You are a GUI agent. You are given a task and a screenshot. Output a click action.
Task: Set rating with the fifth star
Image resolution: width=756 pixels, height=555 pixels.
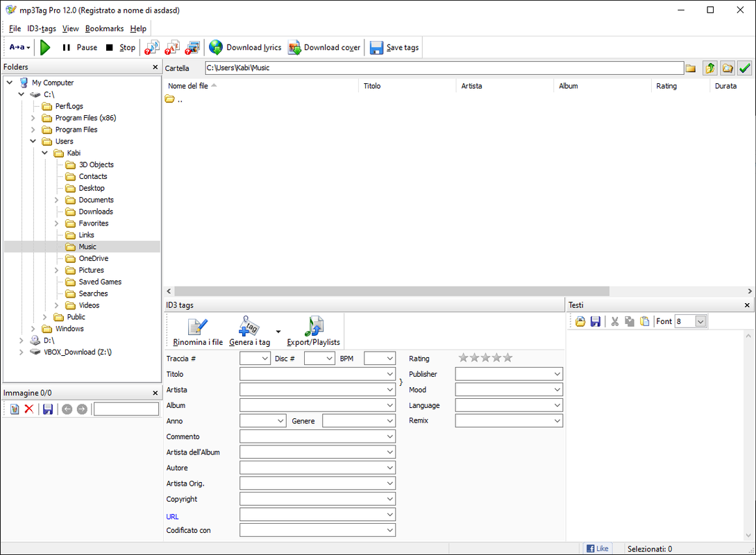(507, 357)
